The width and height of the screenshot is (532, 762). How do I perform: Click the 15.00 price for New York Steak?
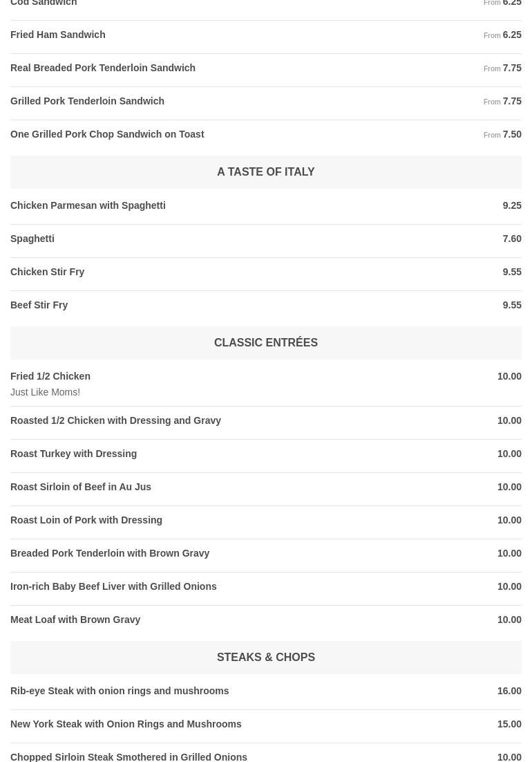[x=509, y=724]
